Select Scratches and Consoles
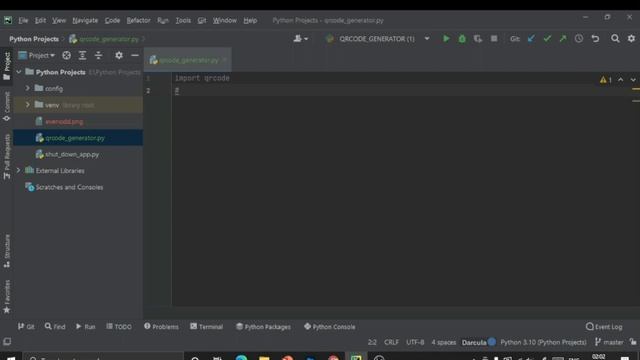This screenshot has width=640, height=360. pyautogui.click(x=69, y=187)
